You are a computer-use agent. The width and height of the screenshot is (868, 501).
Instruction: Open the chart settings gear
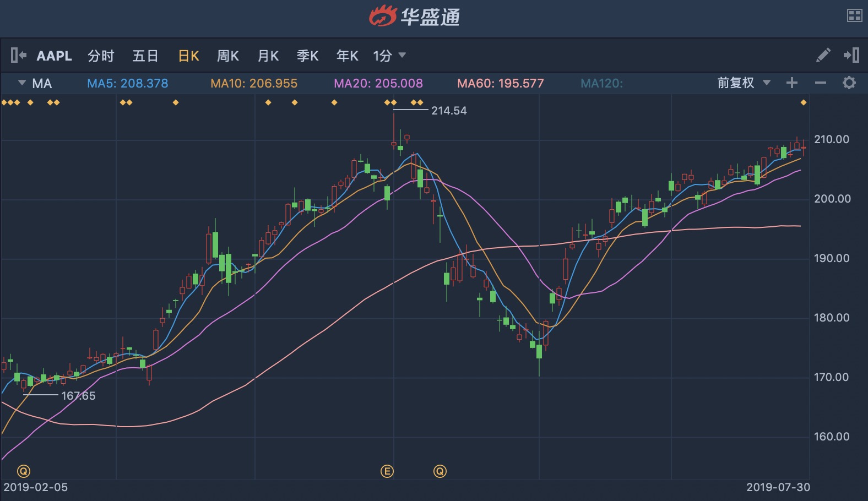[849, 83]
